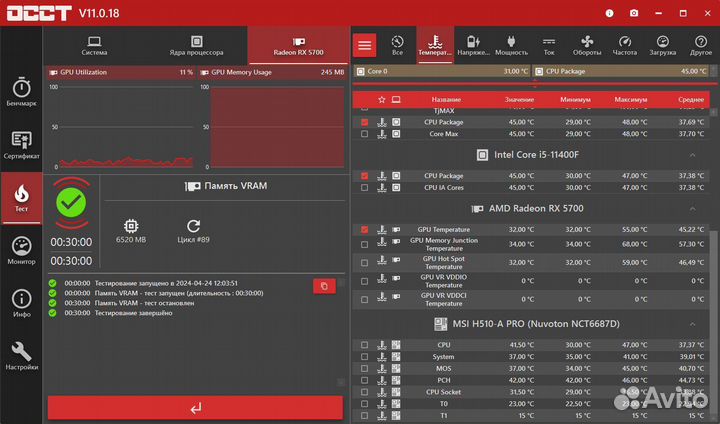Viewport: 720px width, 424px height.
Task: Collapse the MSI H510-A PRO sensor group
Action: coord(692,325)
